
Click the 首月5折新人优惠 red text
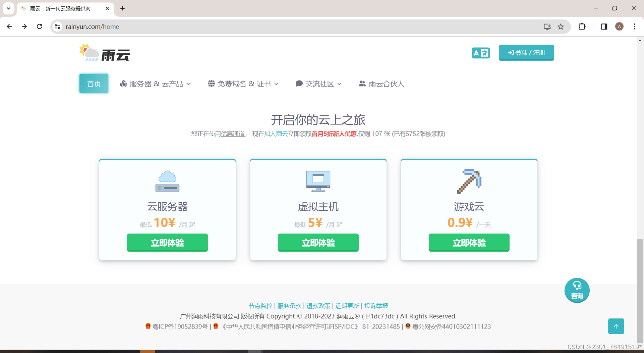point(334,134)
